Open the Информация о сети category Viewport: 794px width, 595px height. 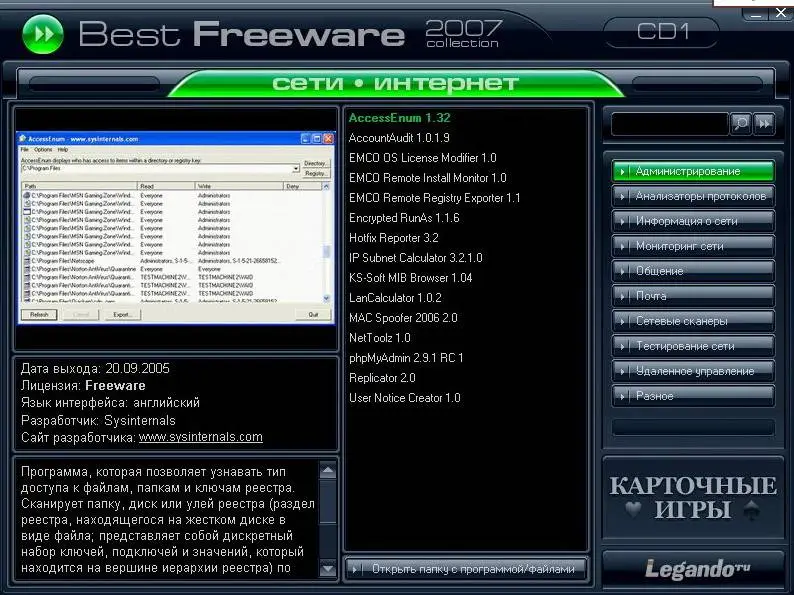(x=693, y=221)
